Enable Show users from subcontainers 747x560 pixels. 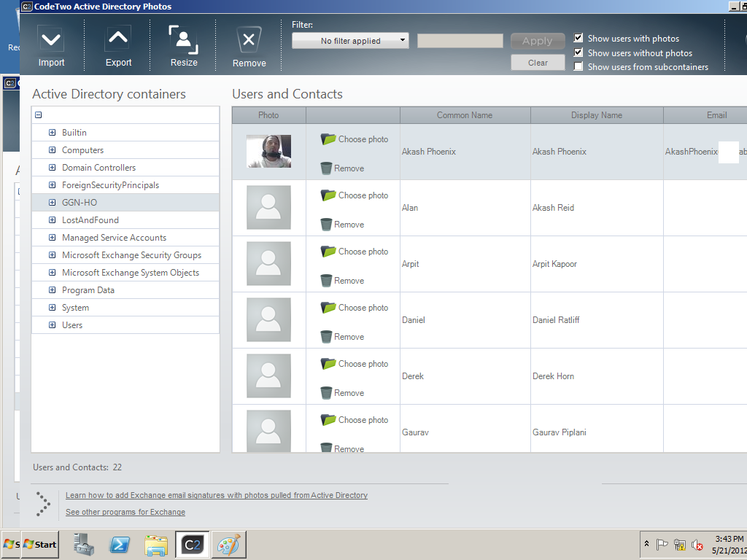tap(578, 66)
